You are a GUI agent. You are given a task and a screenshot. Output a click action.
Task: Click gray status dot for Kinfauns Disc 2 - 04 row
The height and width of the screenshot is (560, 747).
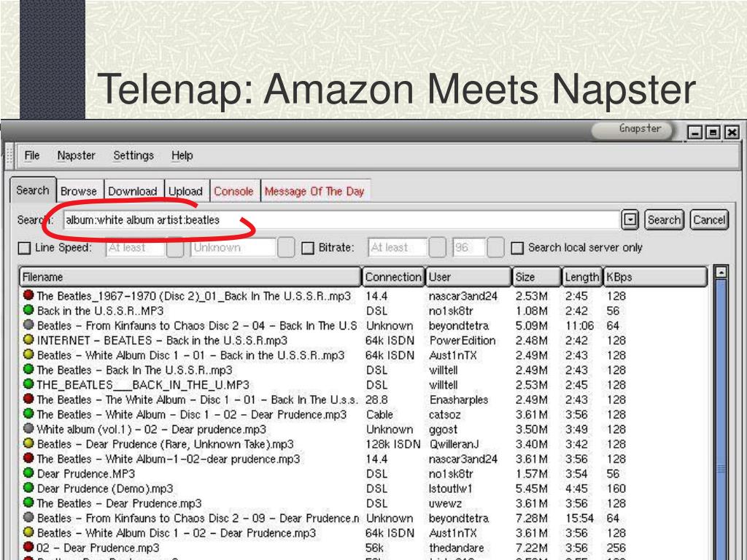[28, 324]
